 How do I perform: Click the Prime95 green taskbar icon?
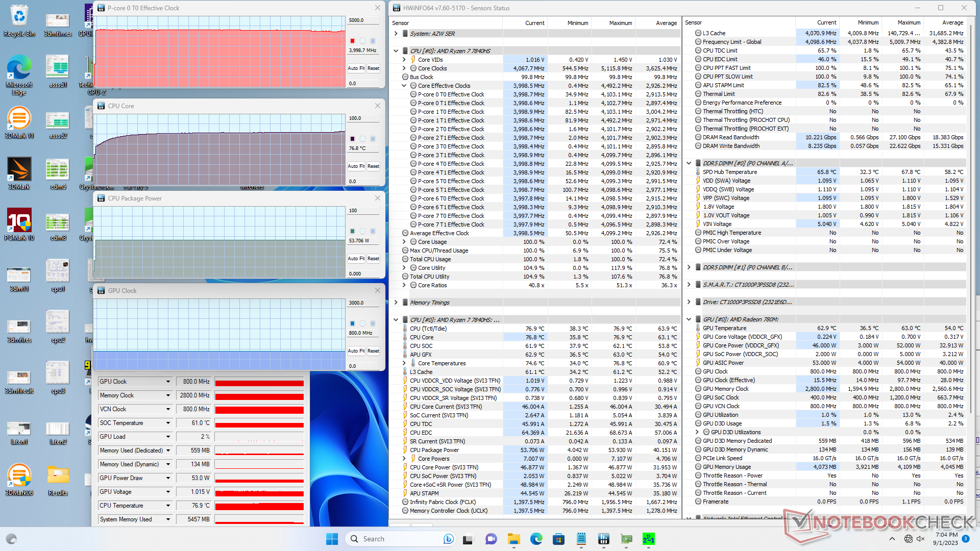click(649, 539)
